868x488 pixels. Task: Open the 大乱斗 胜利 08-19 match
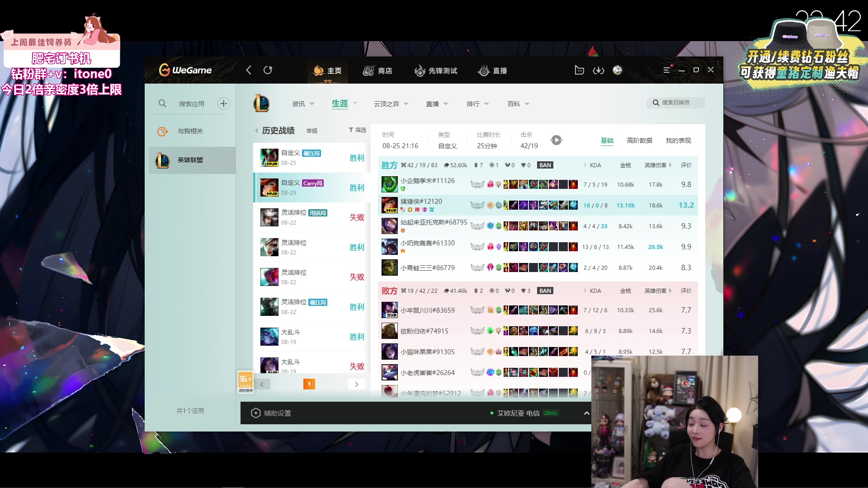click(x=312, y=337)
